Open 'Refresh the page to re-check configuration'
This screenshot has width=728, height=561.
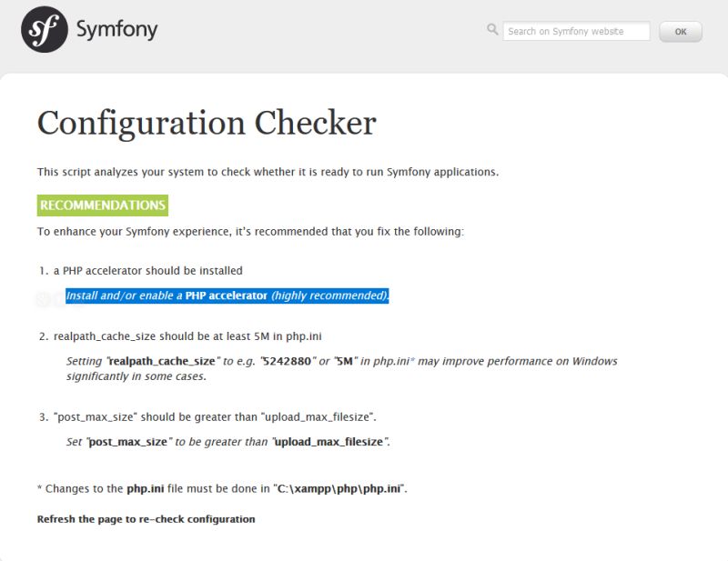[x=145, y=518]
